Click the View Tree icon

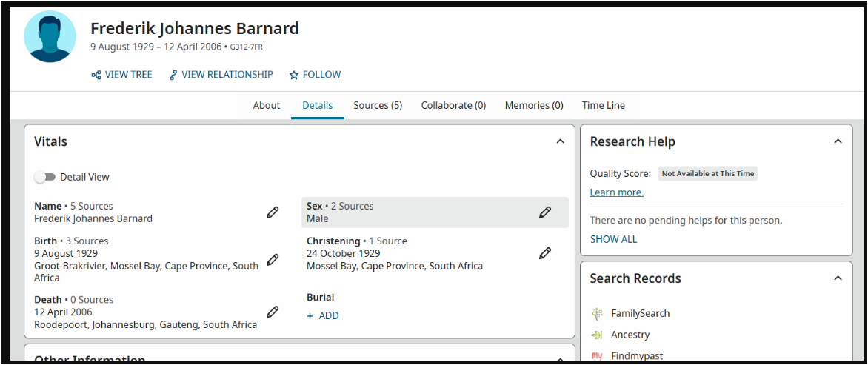point(96,75)
